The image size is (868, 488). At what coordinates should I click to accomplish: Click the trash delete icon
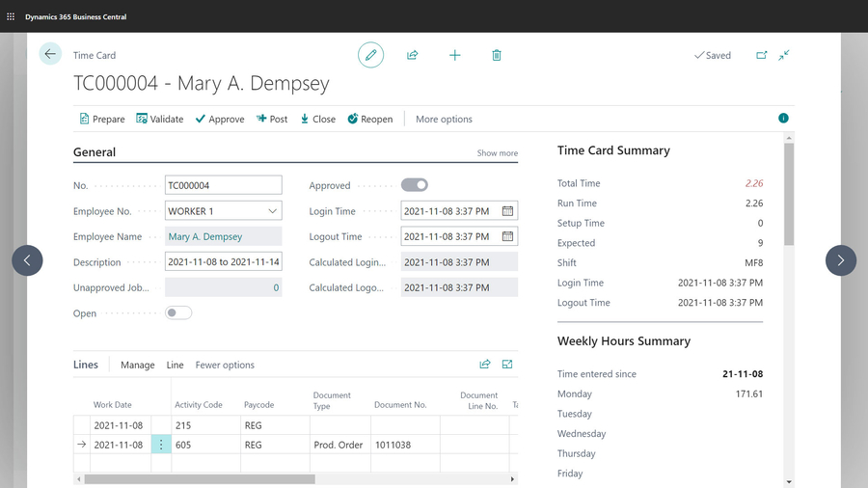(497, 55)
